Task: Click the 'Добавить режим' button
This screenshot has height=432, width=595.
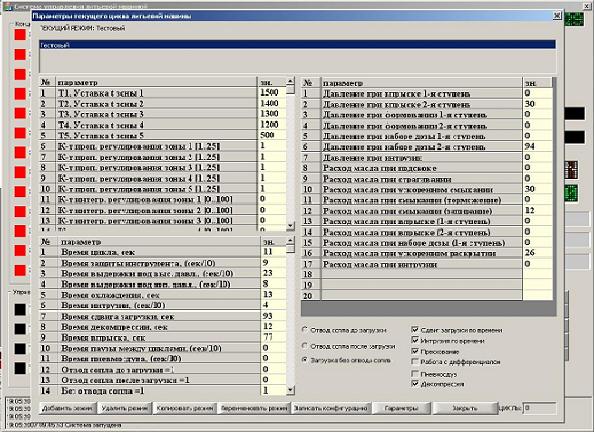Action: (68, 408)
